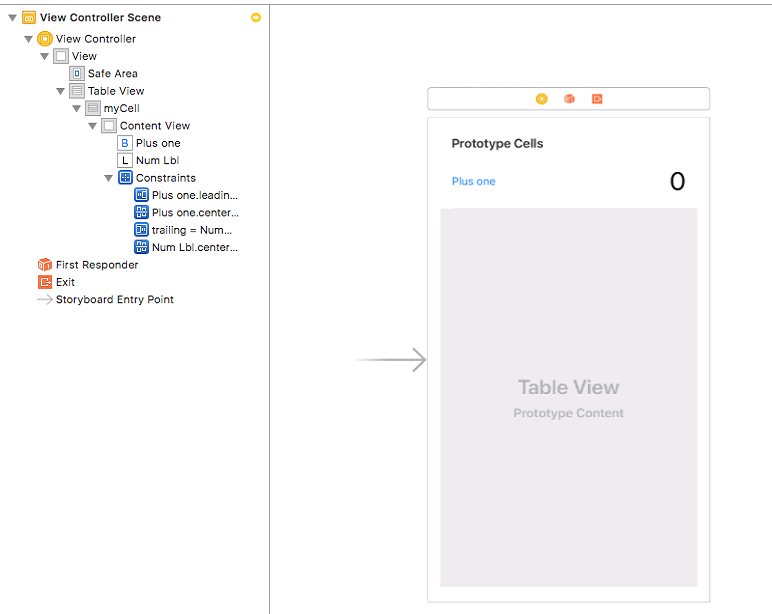Screen dimensions: 772x614
Task: Click the yellow View Controller outline icon
Action: pyautogui.click(x=45, y=39)
